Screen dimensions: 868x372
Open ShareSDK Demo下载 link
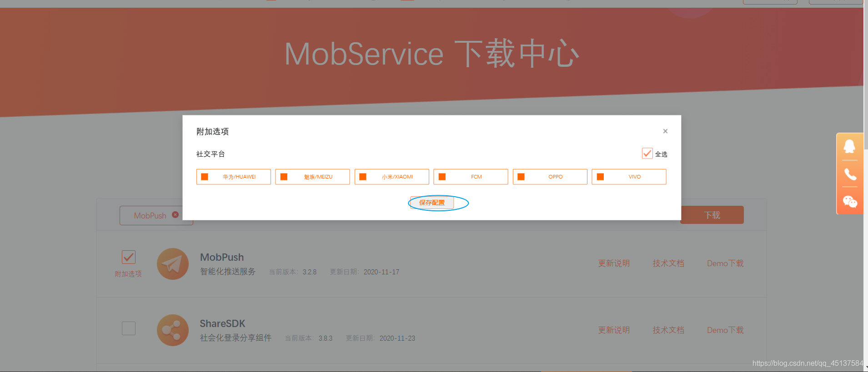point(725,330)
